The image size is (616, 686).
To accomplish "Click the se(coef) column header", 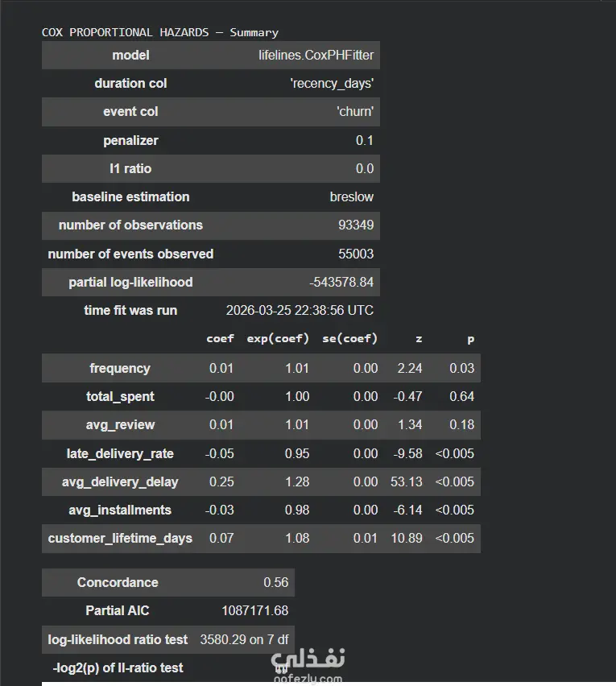I will click(x=349, y=339).
